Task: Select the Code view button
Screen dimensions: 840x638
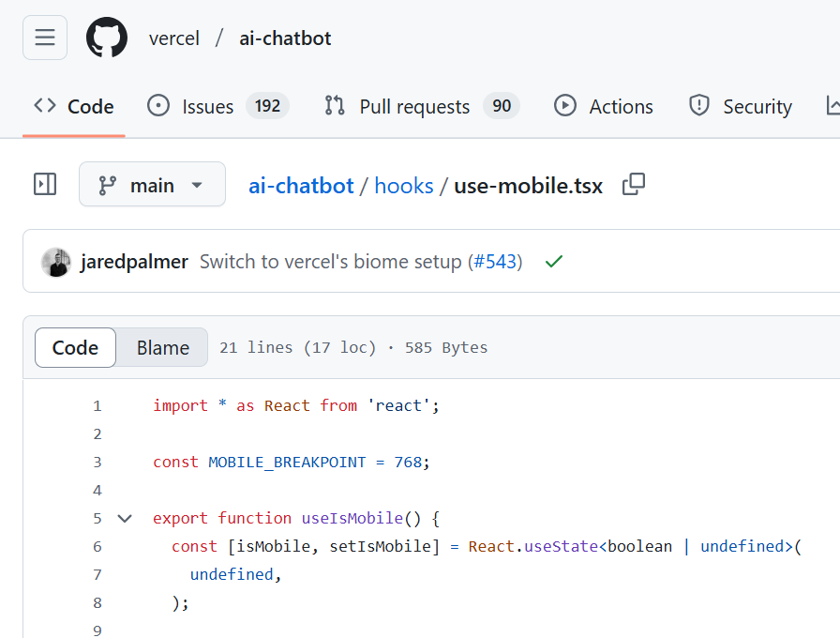Action: (x=75, y=347)
